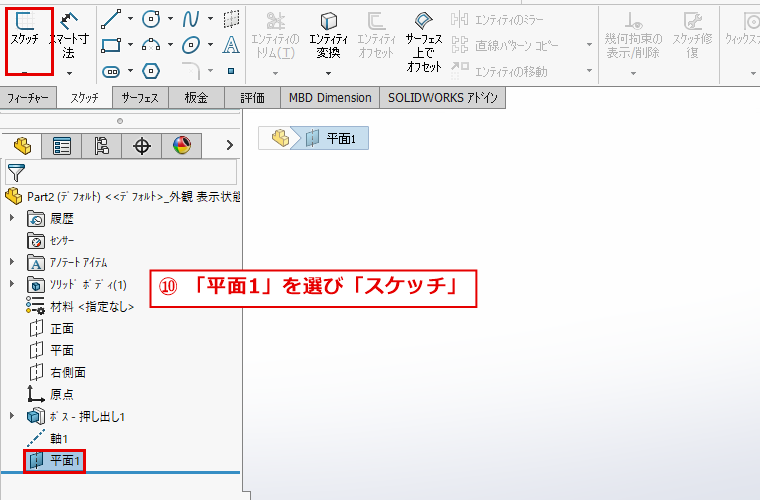Click Move Entities (エンティティの移動)
This screenshot has width=760, height=500.
click(x=500, y=72)
